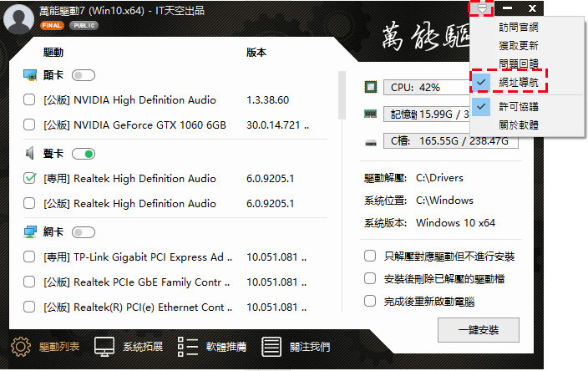Screen dimensions: 588x371
Task: Click the user avatar profile icon
Action: [x=18, y=18]
